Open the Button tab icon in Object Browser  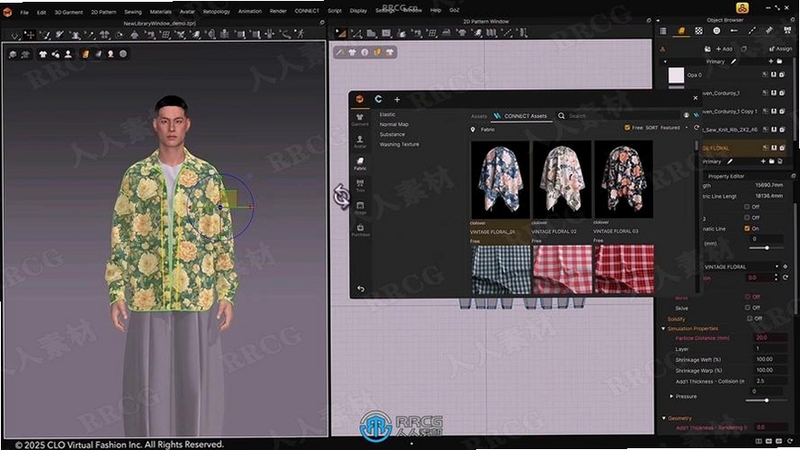click(716, 31)
